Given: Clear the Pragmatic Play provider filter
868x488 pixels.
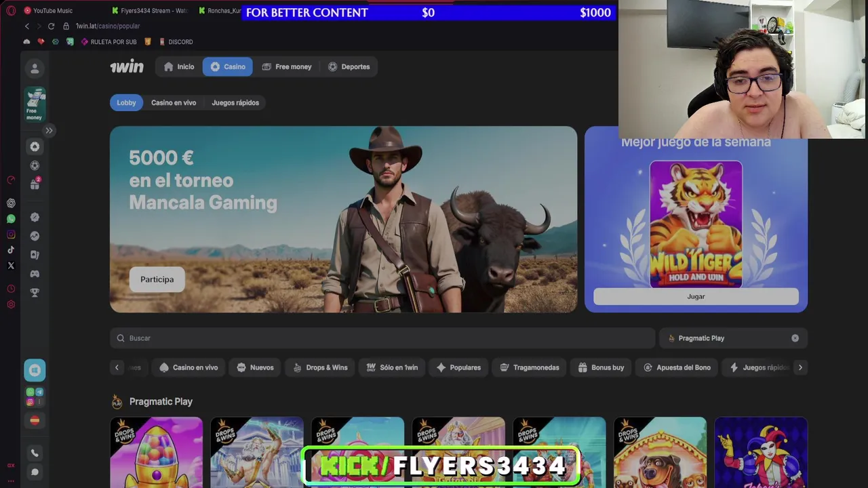Looking at the screenshot, I should pos(795,338).
